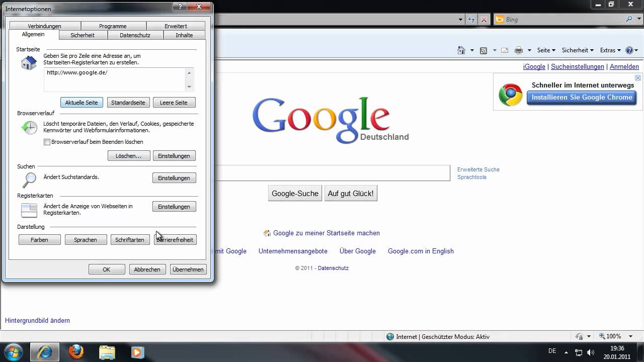Screen dimensions: 644x362
Task: Switch to the Sicherheit tab in dialog
Action: tap(83, 35)
